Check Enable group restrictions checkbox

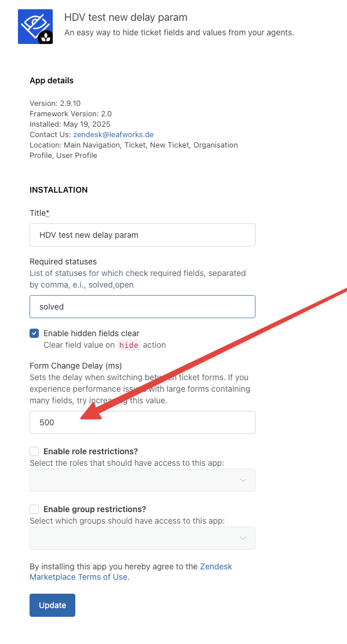point(34,509)
